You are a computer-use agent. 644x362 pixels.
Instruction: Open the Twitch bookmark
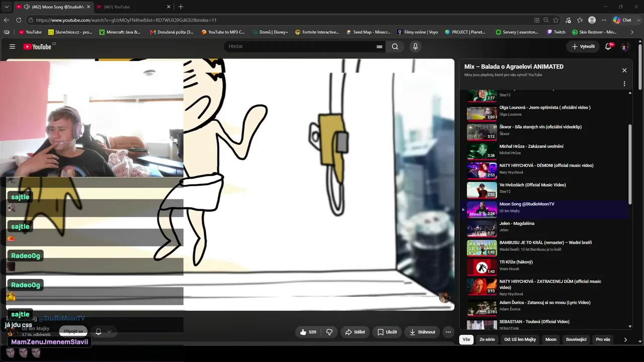[x=556, y=32]
